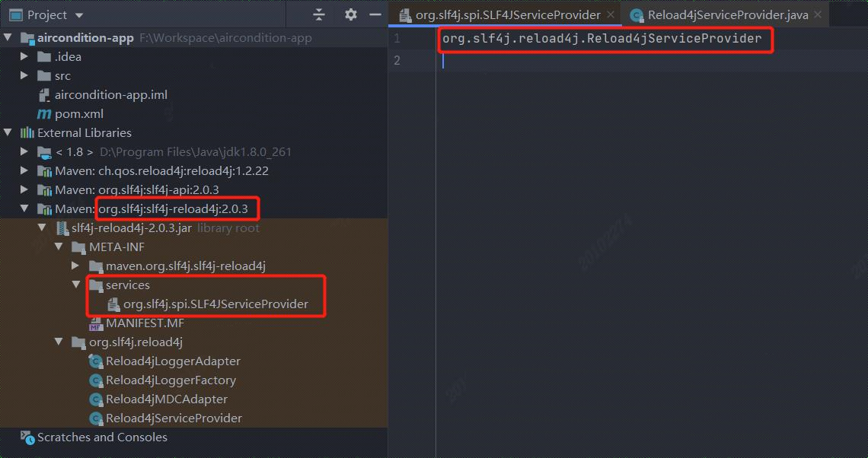Click the slf4j-api:2.0.3 library icon

(x=44, y=190)
